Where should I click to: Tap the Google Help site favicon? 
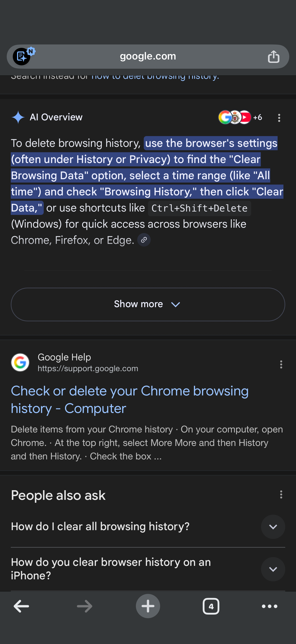[20, 362]
